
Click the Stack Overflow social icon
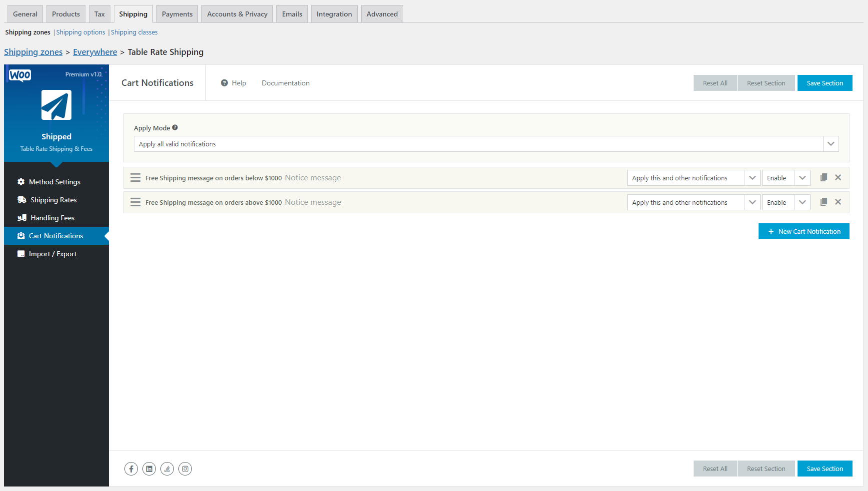[x=167, y=469]
